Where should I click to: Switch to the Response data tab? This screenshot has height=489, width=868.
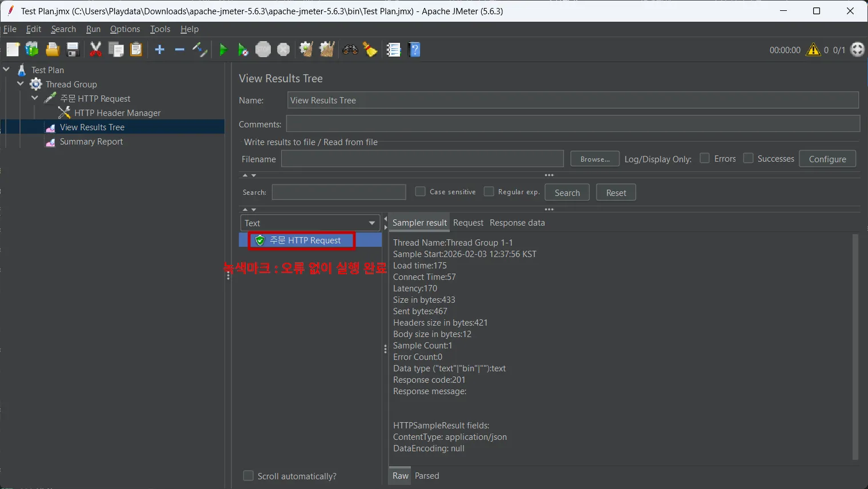point(517,223)
